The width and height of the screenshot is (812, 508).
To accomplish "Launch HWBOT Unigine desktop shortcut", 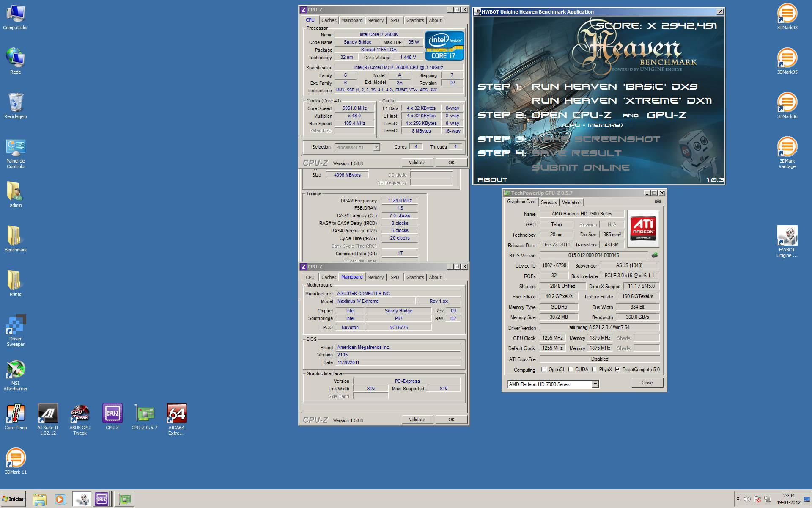I will click(787, 242).
